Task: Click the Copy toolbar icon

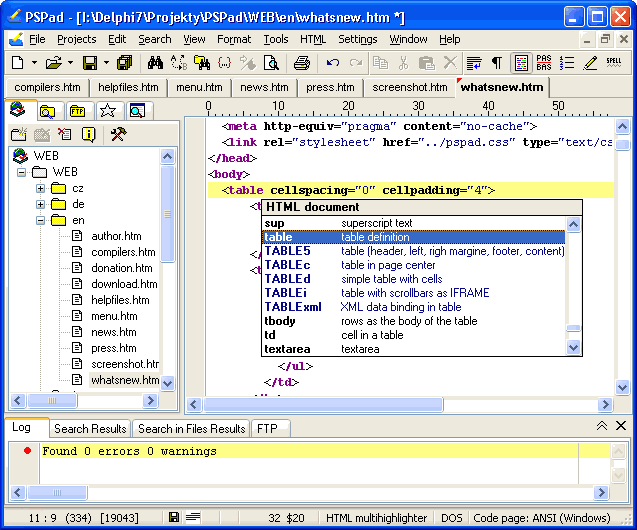Action: pyautogui.click(x=381, y=63)
